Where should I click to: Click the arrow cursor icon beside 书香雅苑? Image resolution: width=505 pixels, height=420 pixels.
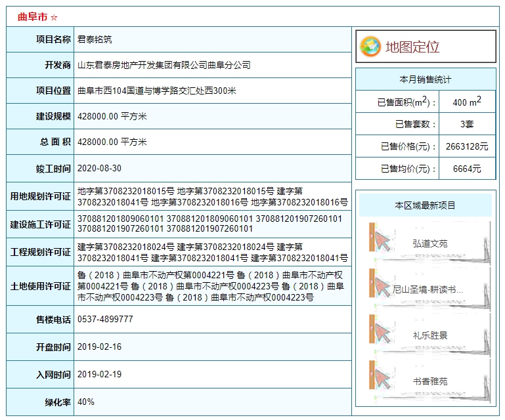point(382,379)
